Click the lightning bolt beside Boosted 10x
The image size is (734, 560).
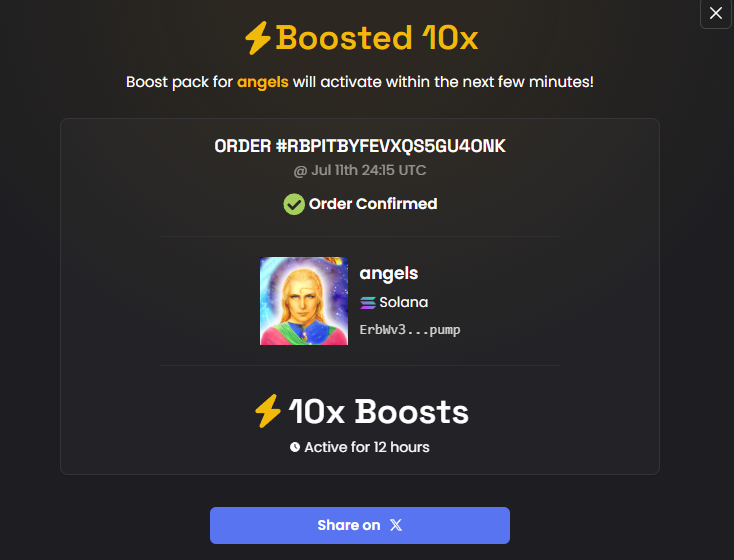258,38
